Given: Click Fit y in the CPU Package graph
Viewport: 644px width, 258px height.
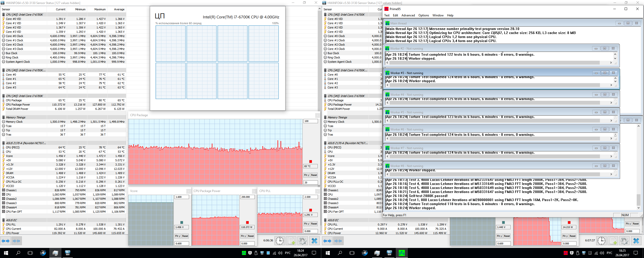Looking at the screenshot, I should [x=306, y=175].
